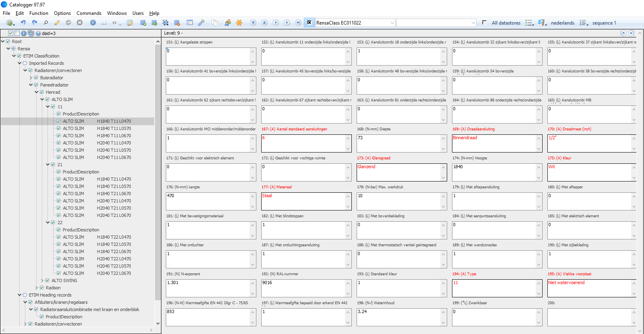Click the orange asterisk icon
Viewport: 644px width, 334px height.
[239, 23]
